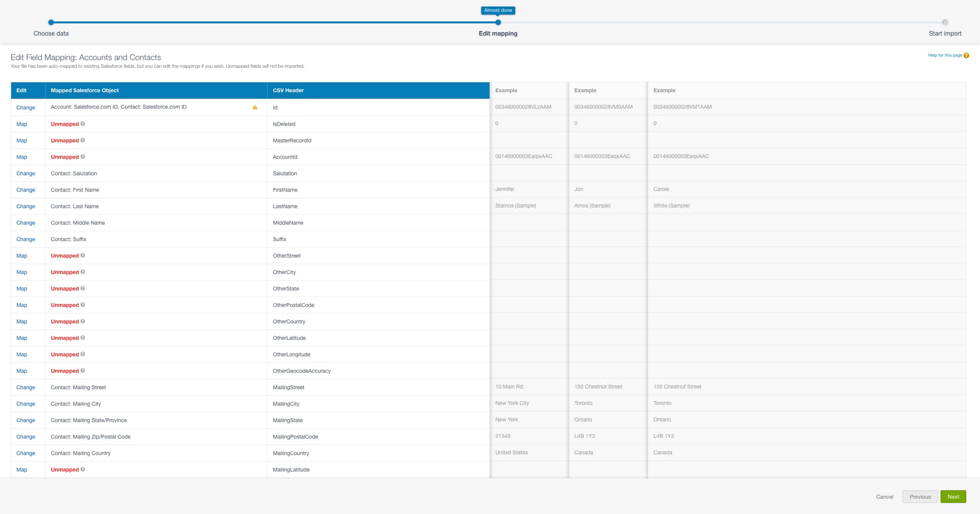
Task: Click help icon beside MailingLatitude Unmapped label
Action: 83,469
